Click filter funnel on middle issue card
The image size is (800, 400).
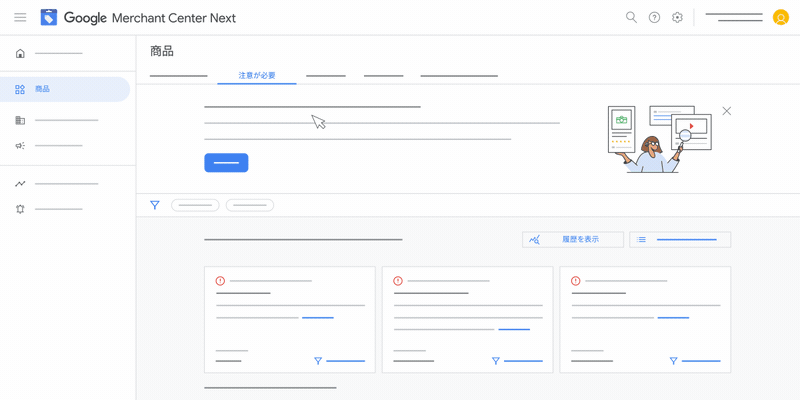point(495,361)
